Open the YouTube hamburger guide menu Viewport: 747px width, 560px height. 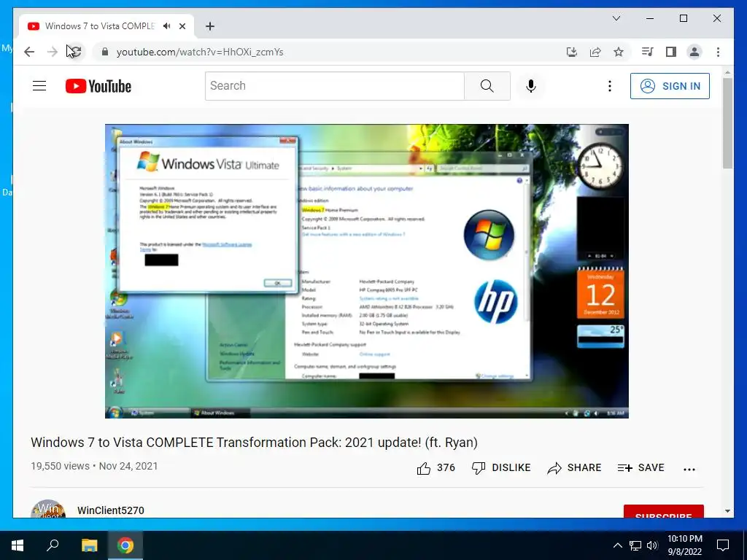click(x=39, y=86)
